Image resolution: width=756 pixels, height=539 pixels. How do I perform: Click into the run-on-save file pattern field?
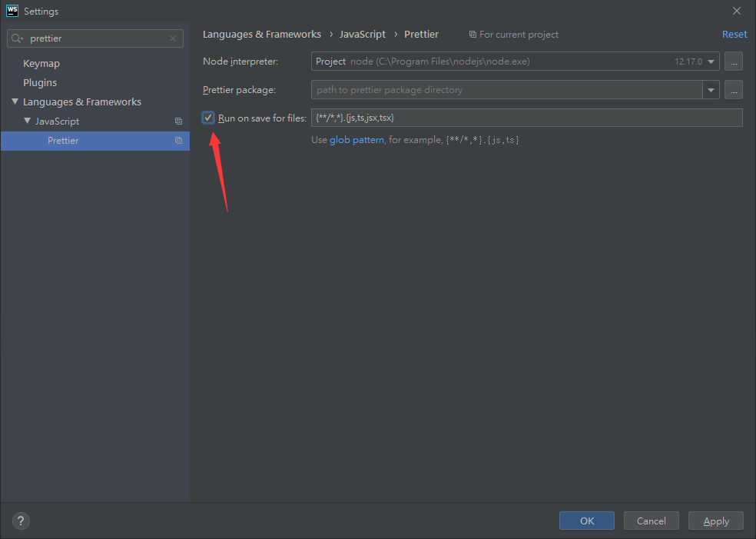(526, 118)
